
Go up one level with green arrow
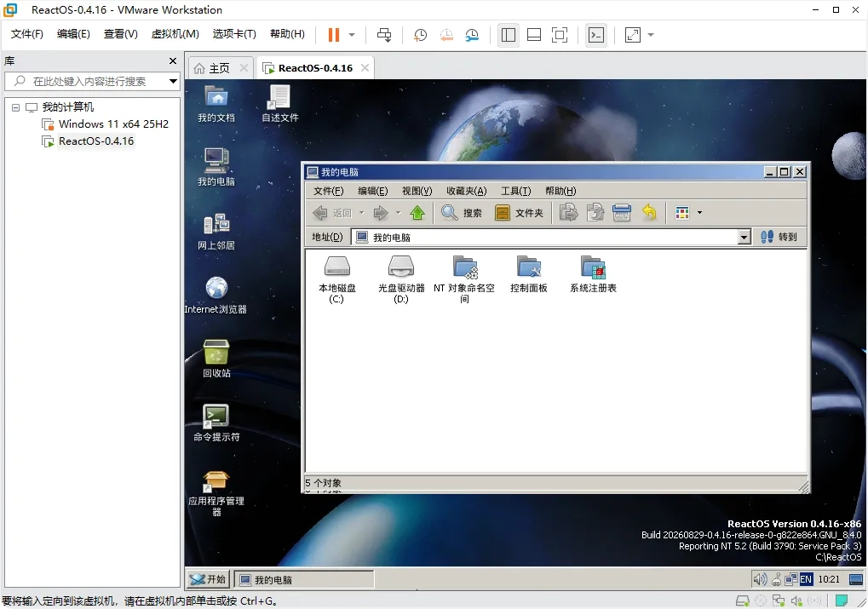pyautogui.click(x=417, y=213)
